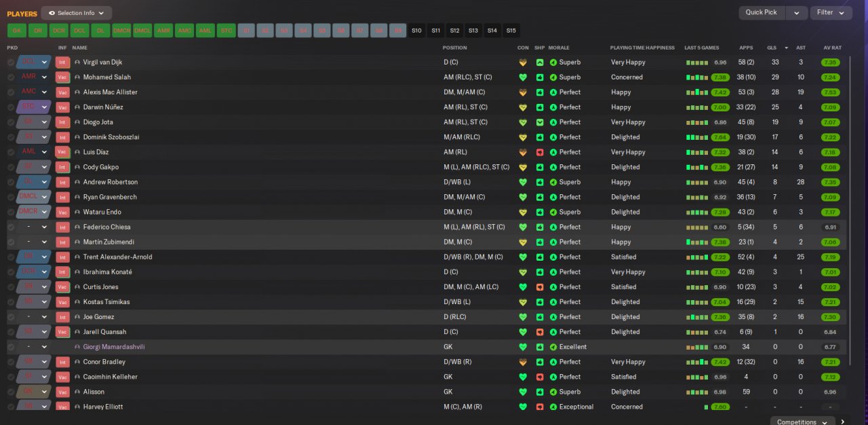Open Darwin Núñez's STC position dropdown
Viewport: 868px width, 425px height.
pyautogui.click(x=34, y=107)
